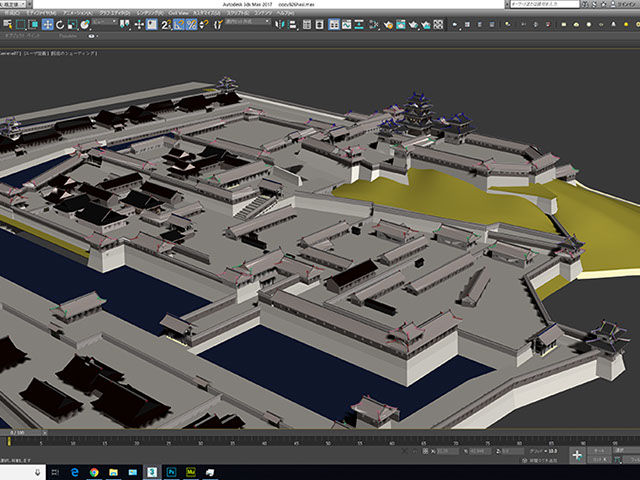Toggle Angle Snap on the toolbar

(x=177, y=25)
